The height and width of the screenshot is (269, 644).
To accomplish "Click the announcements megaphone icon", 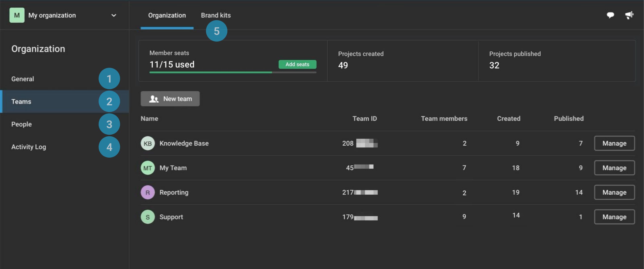I will [x=629, y=15].
